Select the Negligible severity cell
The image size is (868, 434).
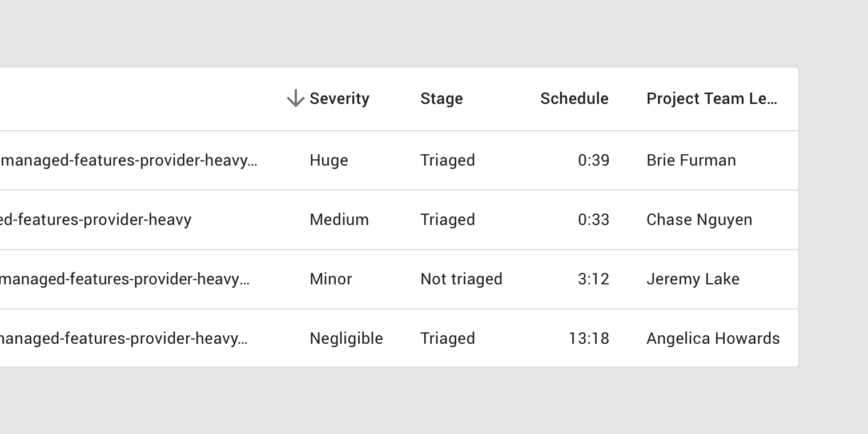(x=346, y=339)
